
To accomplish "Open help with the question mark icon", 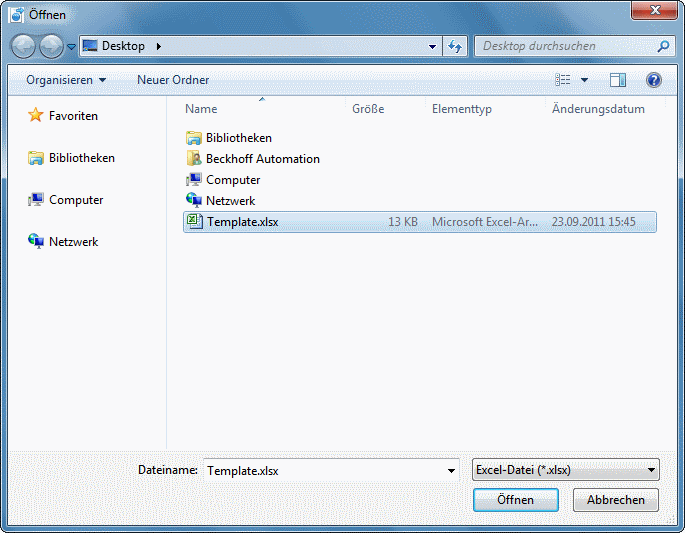I will coord(654,80).
